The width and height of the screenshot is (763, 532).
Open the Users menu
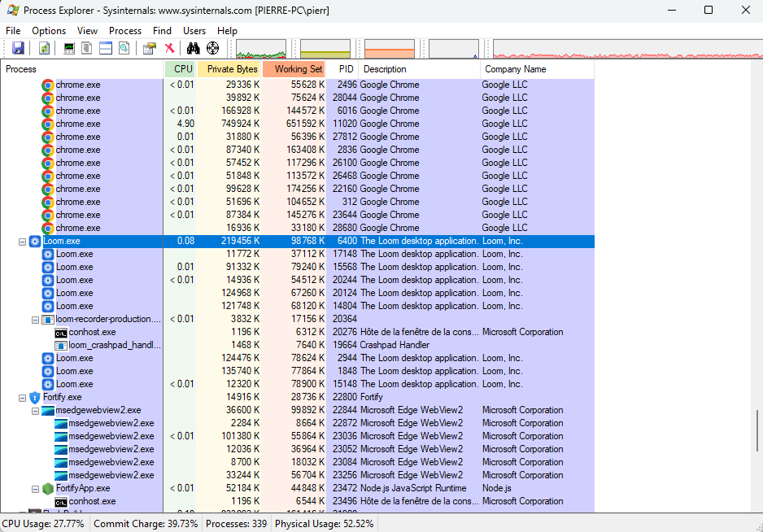coord(194,31)
